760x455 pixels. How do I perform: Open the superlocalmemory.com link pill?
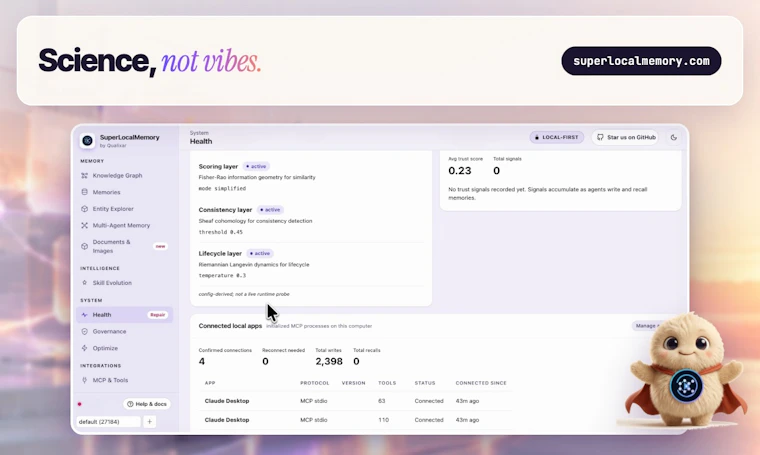(641, 61)
